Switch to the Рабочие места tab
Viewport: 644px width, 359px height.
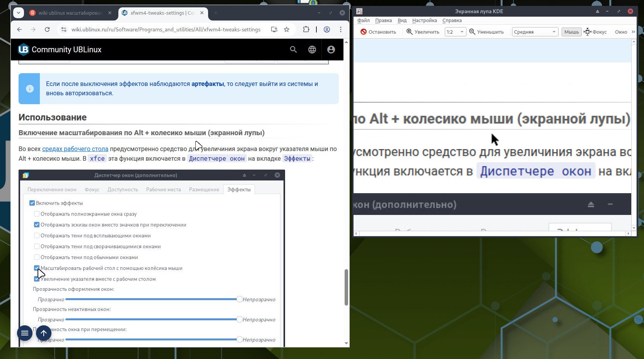[x=163, y=189]
